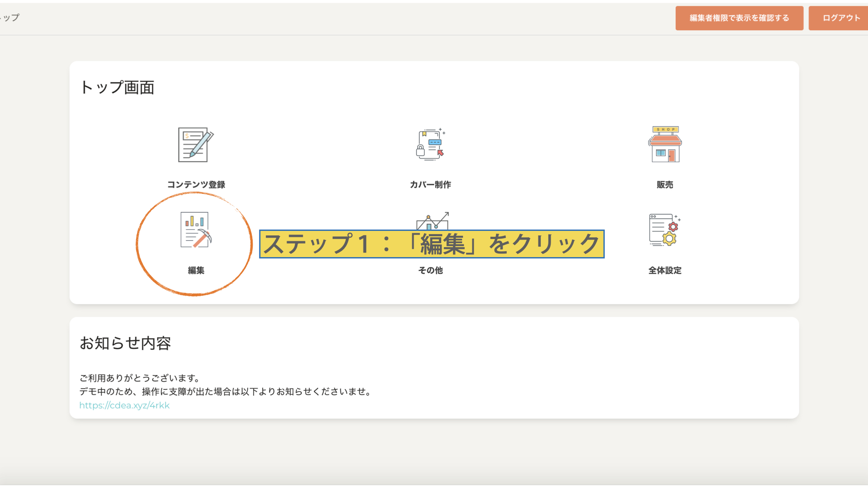
Task: Click the yellow ステップ1 instruction banner
Action: [432, 244]
